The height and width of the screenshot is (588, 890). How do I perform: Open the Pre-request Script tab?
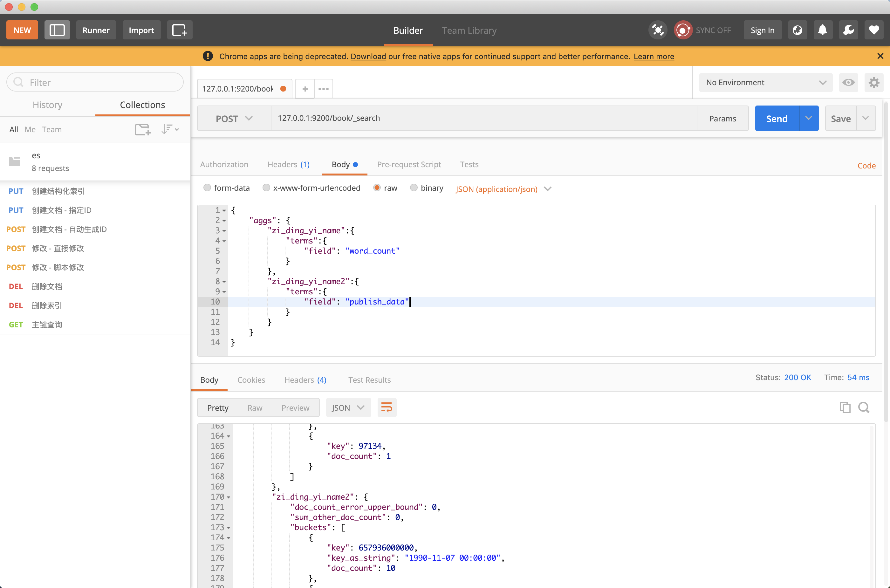pyautogui.click(x=409, y=165)
